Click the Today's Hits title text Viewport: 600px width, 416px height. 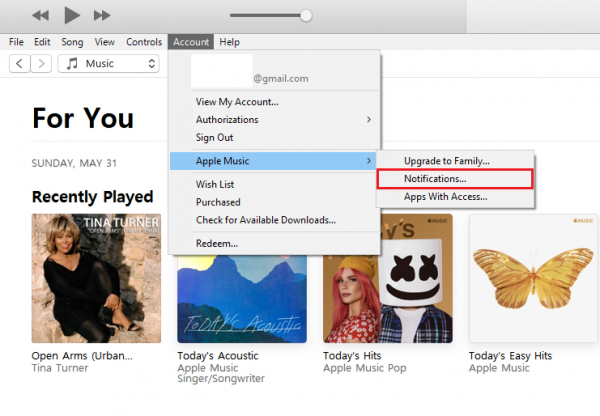[x=352, y=356]
